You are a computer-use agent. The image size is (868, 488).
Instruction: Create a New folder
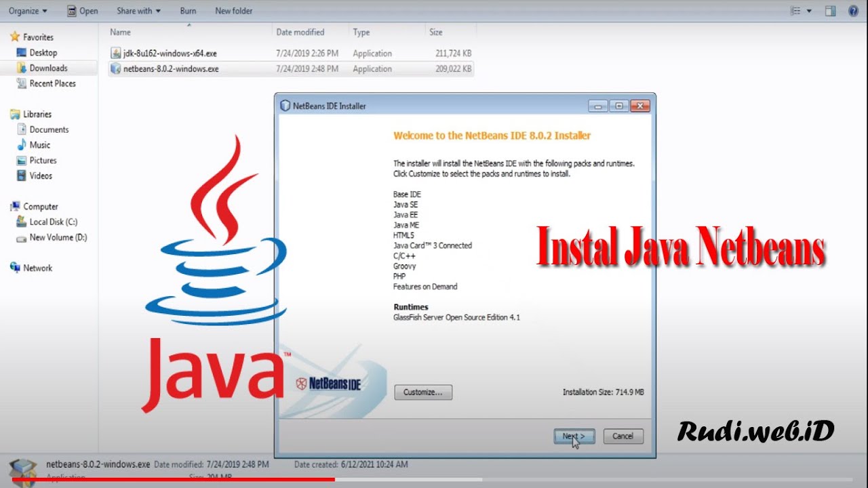tap(233, 11)
